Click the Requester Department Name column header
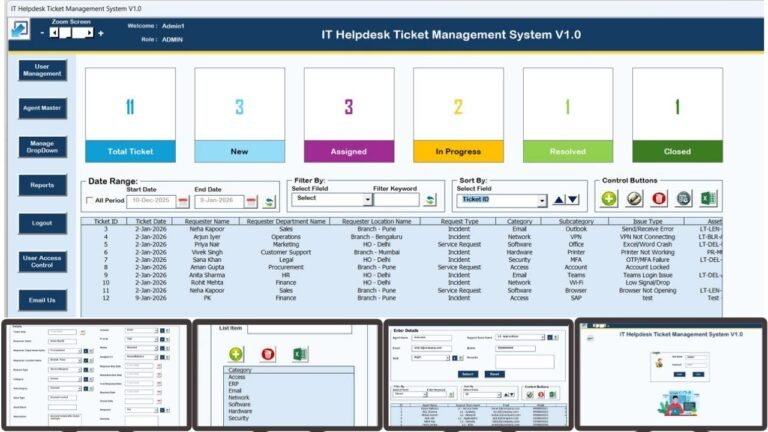The image size is (768, 432). (286, 221)
